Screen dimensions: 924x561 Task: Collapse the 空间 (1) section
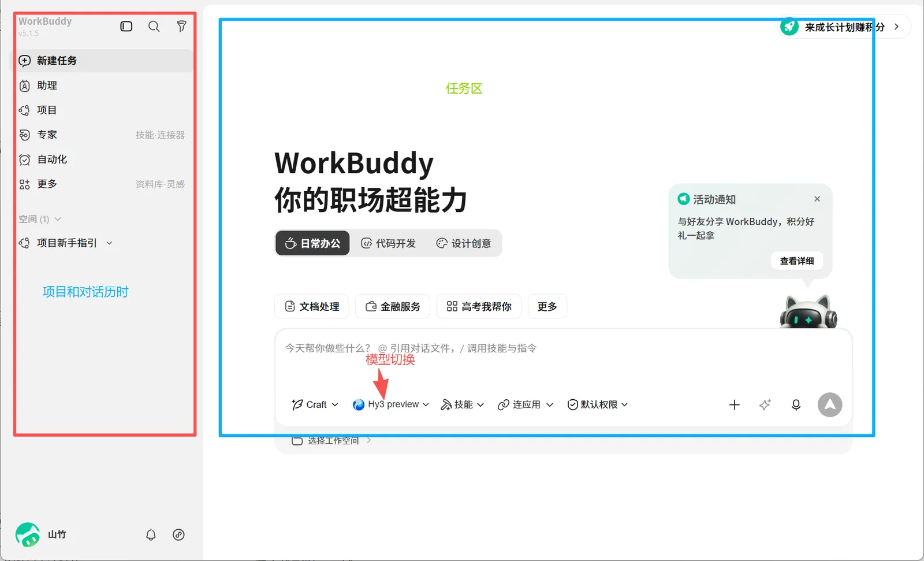(40, 219)
